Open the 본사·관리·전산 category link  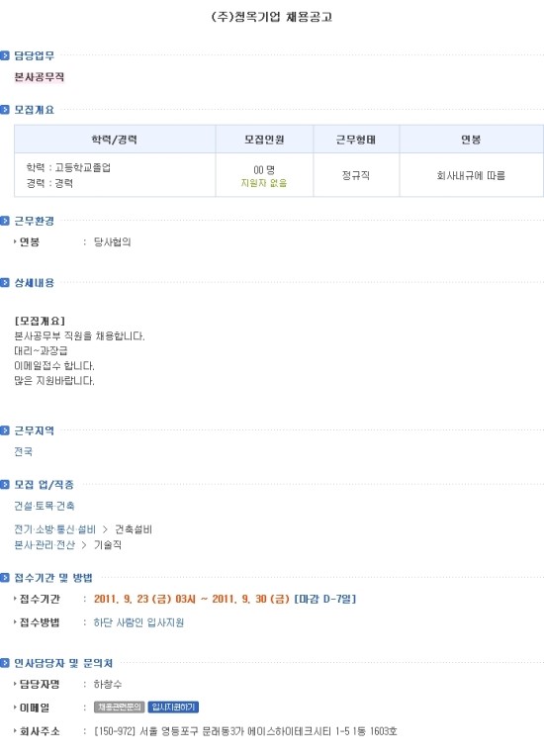pos(45,545)
